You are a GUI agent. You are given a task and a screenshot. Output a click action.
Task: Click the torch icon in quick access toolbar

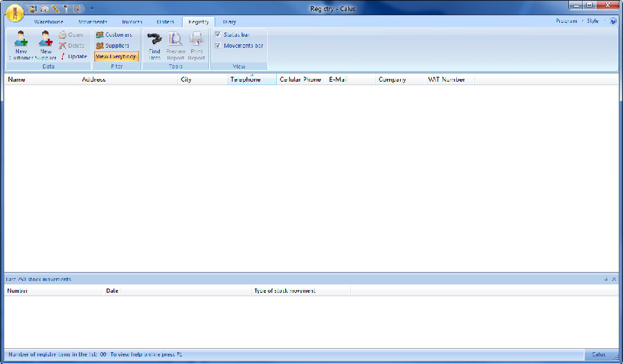66,9
